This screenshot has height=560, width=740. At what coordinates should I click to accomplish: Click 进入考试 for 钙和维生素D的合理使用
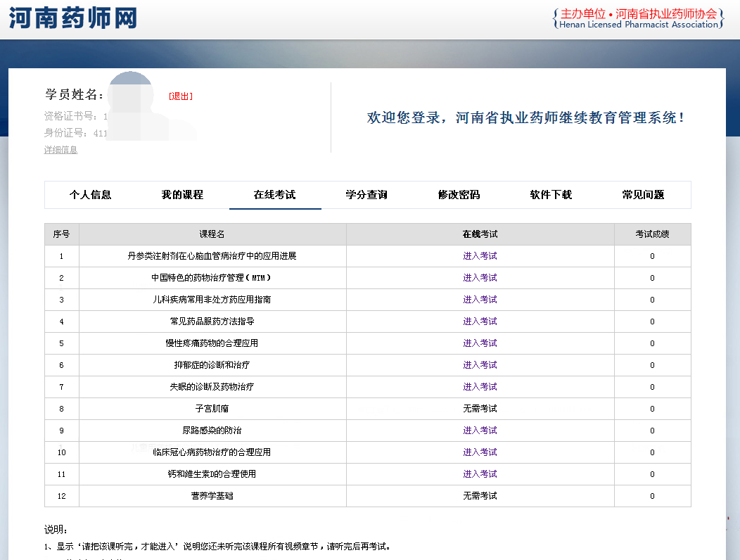click(480, 474)
